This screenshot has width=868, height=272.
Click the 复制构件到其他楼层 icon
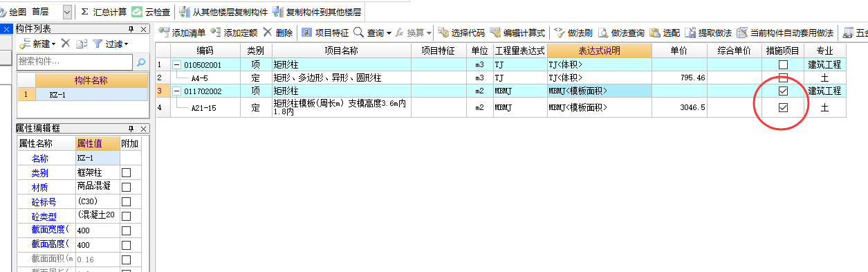279,12
